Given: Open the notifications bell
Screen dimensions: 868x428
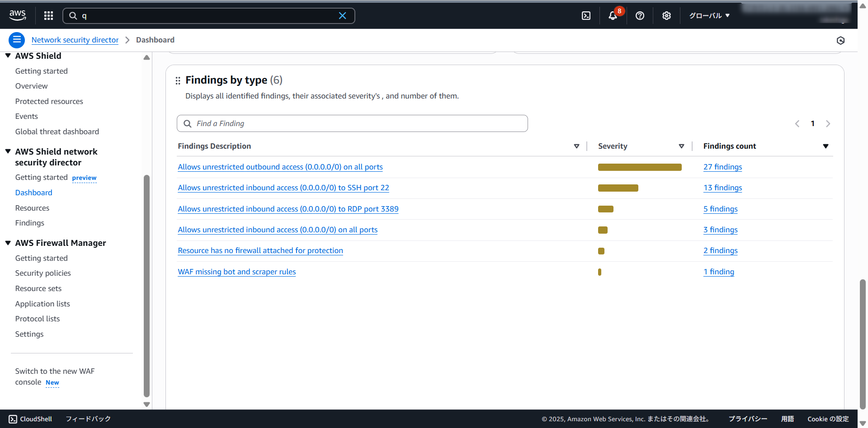Looking at the screenshot, I should 613,16.
